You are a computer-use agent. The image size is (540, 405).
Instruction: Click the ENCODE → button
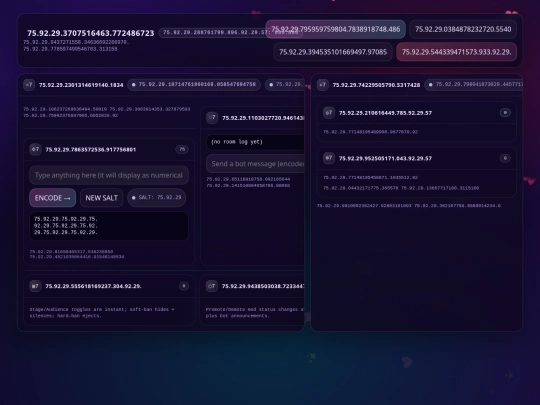52,198
